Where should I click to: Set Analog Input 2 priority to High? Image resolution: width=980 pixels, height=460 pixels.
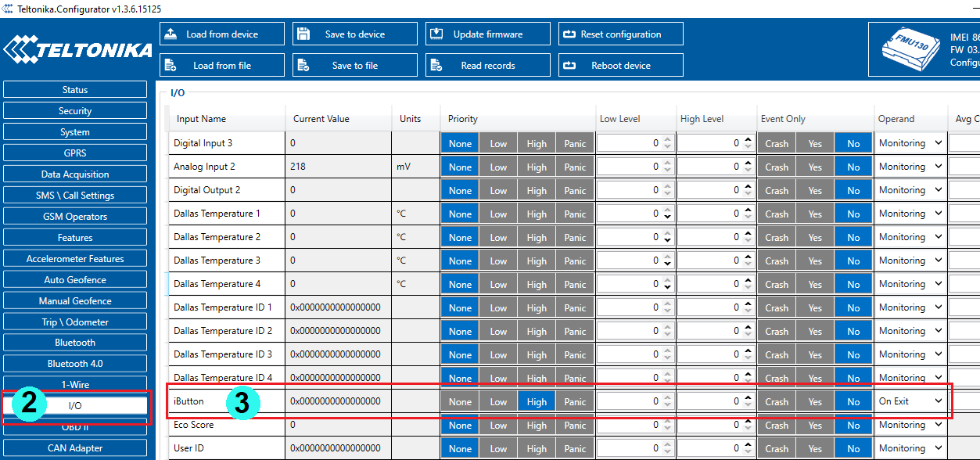tap(537, 167)
